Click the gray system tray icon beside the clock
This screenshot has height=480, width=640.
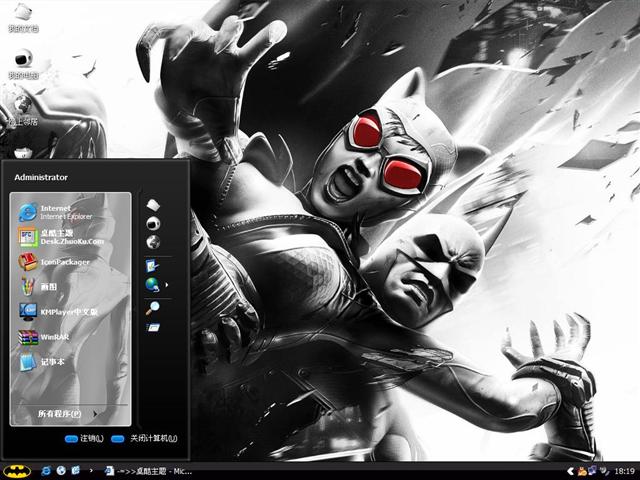[604, 471]
